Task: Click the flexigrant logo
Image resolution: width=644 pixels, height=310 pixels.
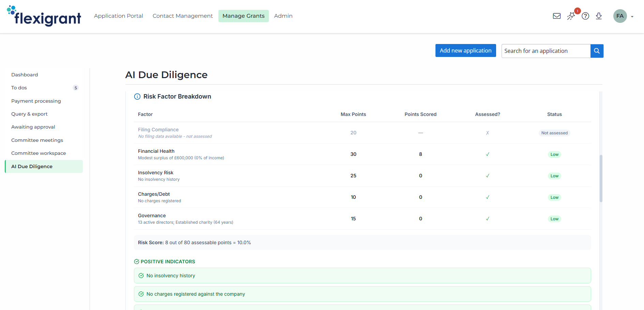Action: click(x=44, y=16)
